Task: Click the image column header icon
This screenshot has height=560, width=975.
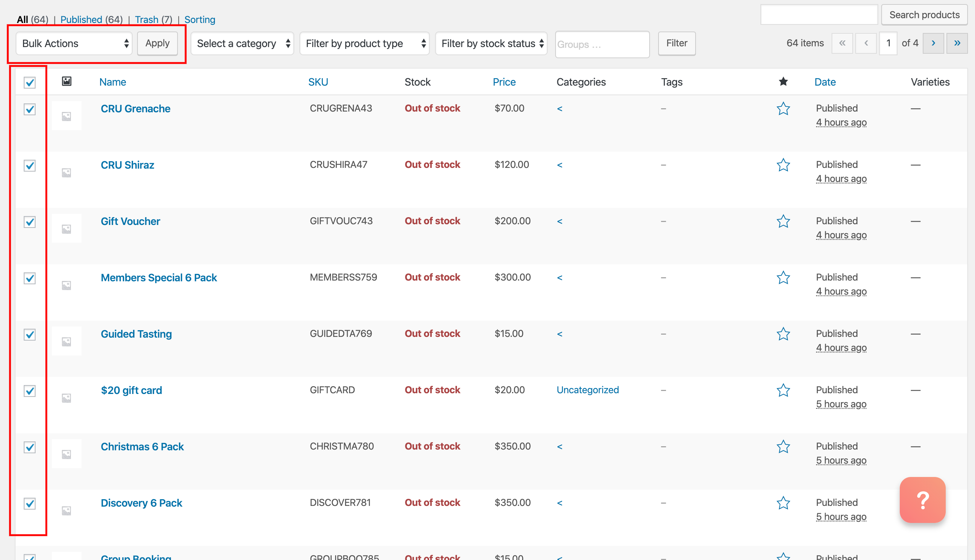Action: coord(66,81)
